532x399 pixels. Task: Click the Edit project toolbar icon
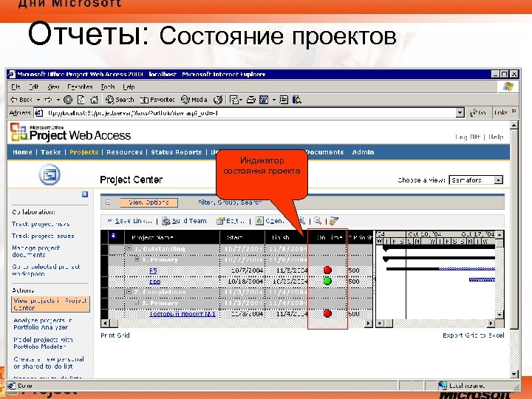coord(221,221)
